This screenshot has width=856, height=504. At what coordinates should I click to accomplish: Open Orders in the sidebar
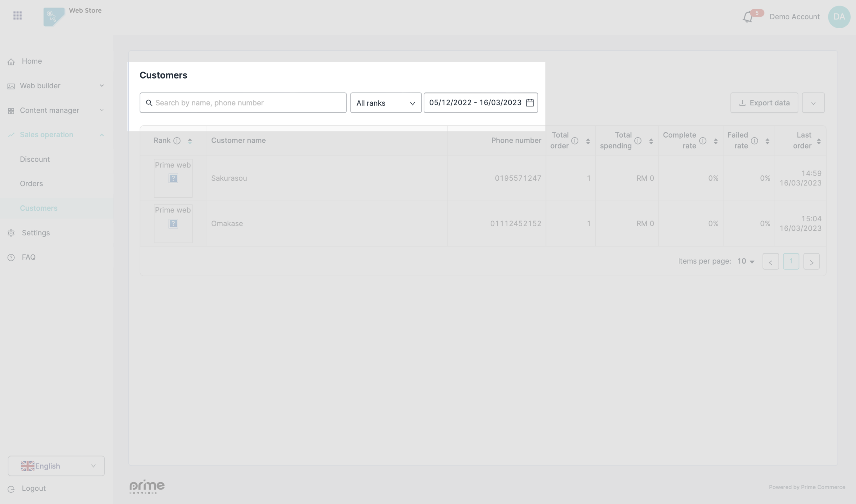point(31,184)
